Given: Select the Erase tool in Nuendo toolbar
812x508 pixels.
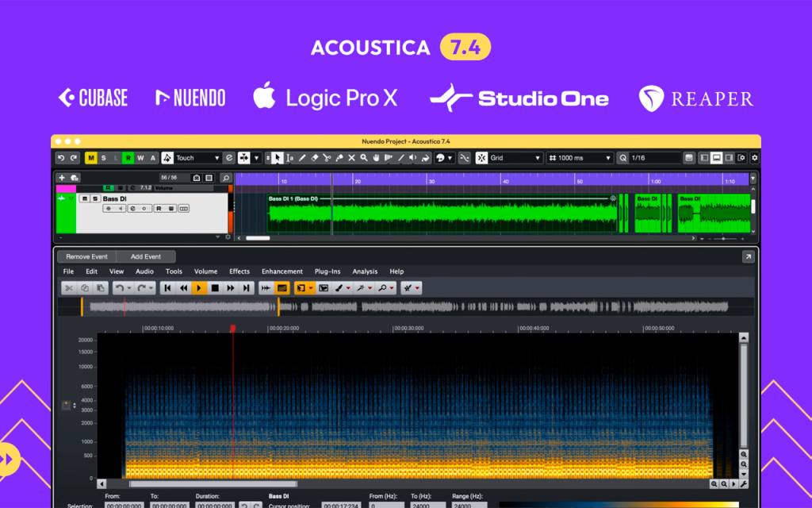Looking at the screenshot, I should [x=314, y=158].
